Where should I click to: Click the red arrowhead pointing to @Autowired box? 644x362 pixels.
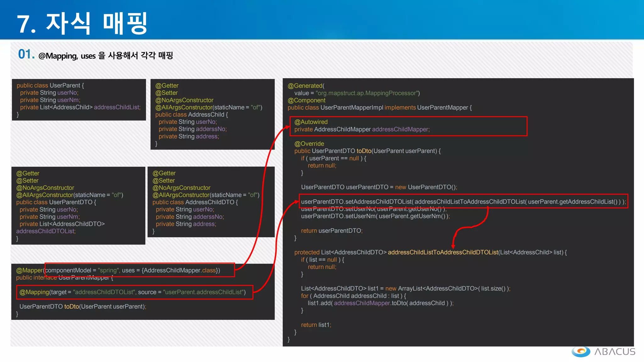[x=287, y=127]
